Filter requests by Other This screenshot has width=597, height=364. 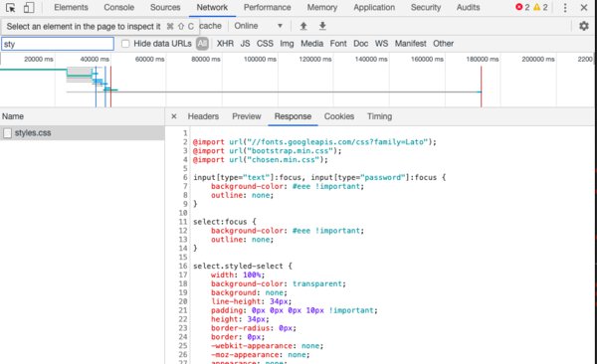[443, 44]
